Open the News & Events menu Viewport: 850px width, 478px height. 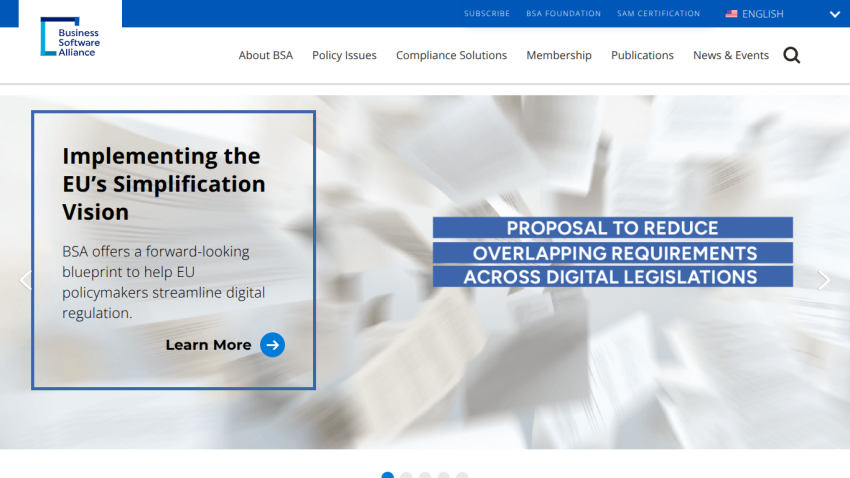[731, 55]
